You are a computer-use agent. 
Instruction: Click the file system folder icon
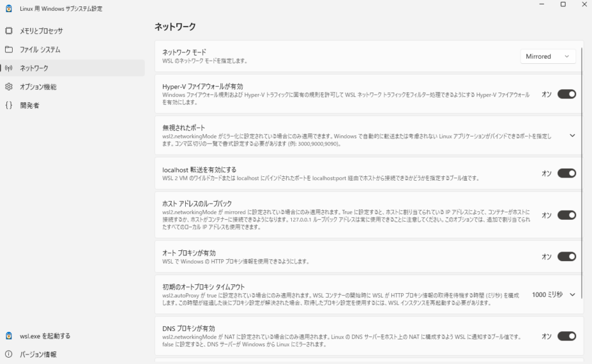(x=8, y=49)
